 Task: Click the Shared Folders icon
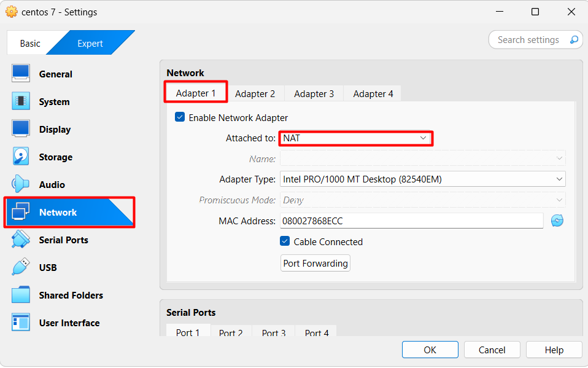point(21,295)
